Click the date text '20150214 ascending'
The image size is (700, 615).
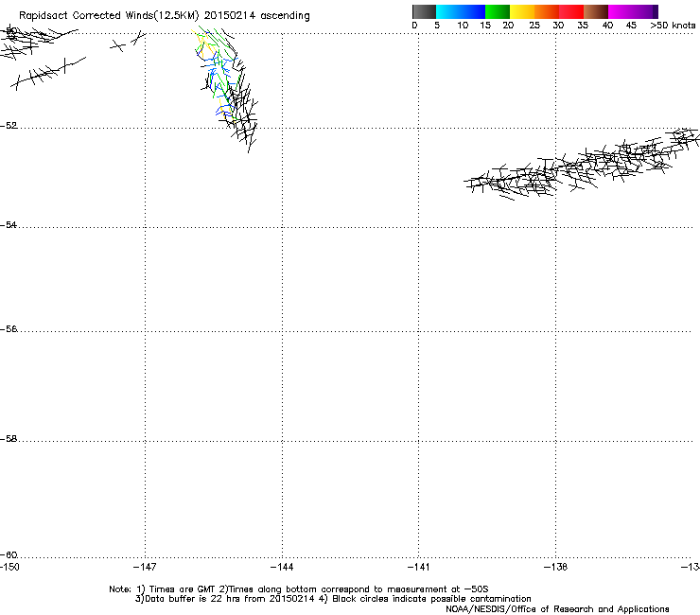tap(256, 16)
